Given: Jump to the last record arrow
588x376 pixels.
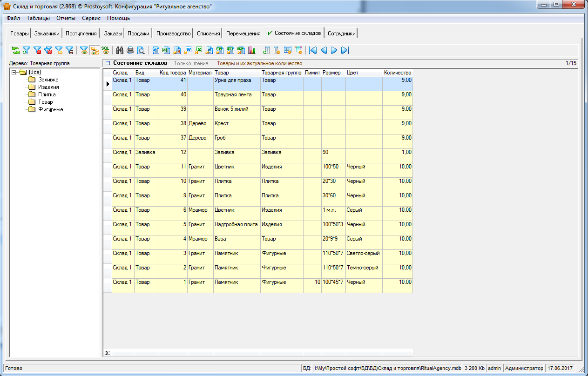Looking at the screenshot, I should click(345, 50).
